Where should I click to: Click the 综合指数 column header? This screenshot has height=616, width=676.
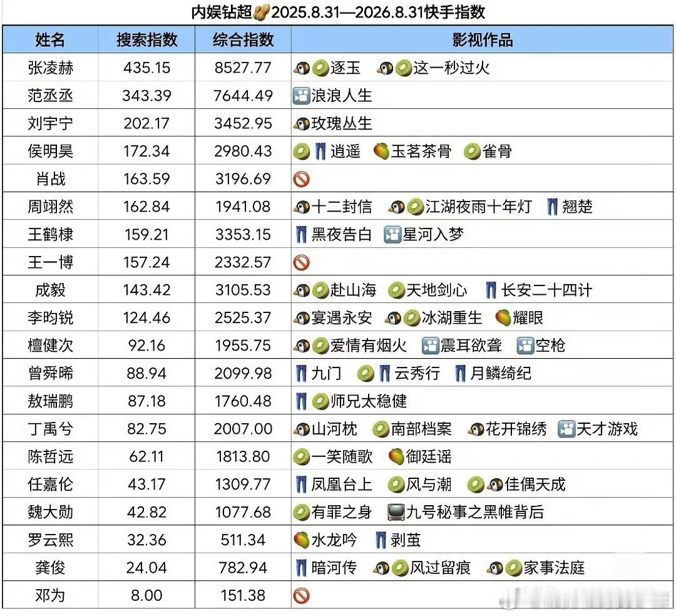[243, 39]
